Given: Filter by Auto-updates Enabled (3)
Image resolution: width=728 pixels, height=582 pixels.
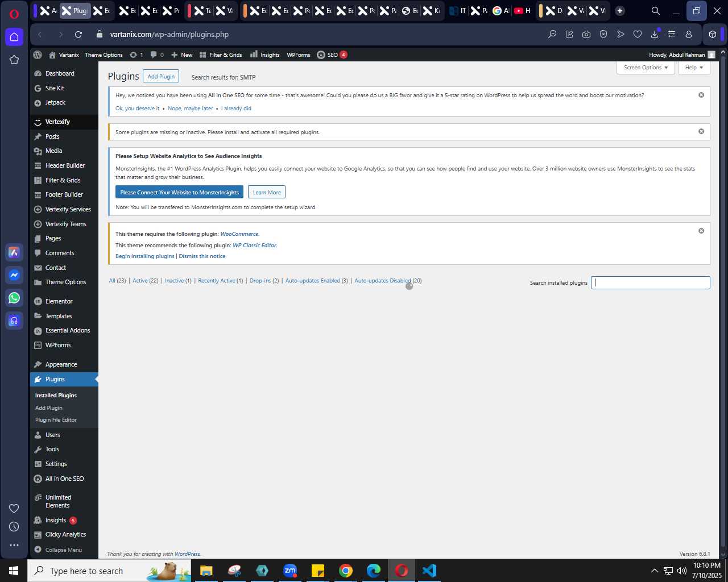Looking at the screenshot, I should coord(316,281).
